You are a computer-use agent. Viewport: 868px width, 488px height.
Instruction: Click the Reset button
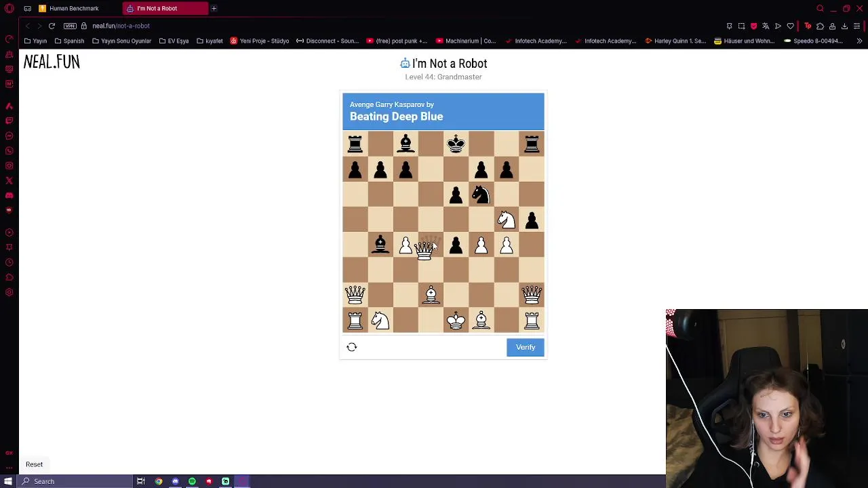click(34, 464)
